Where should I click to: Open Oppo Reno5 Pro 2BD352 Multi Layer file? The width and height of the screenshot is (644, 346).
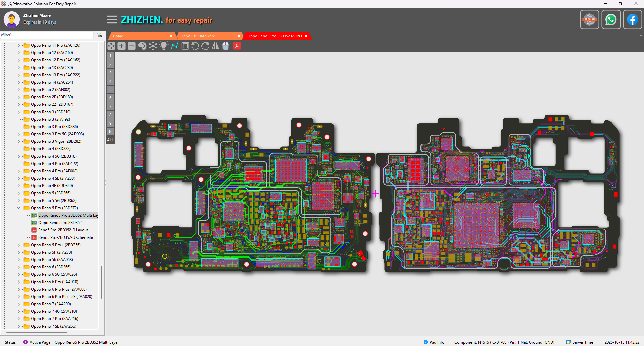pyautogui.click(x=65, y=215)
